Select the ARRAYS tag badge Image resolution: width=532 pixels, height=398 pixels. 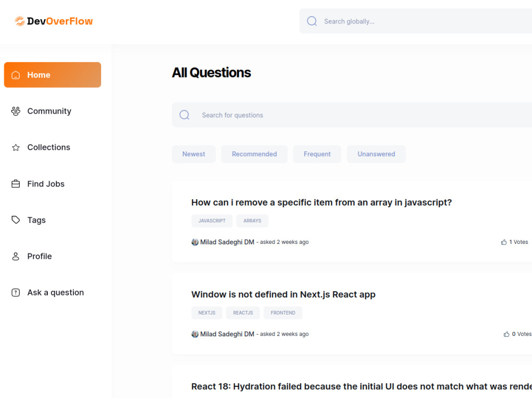[x=252, y=221]
